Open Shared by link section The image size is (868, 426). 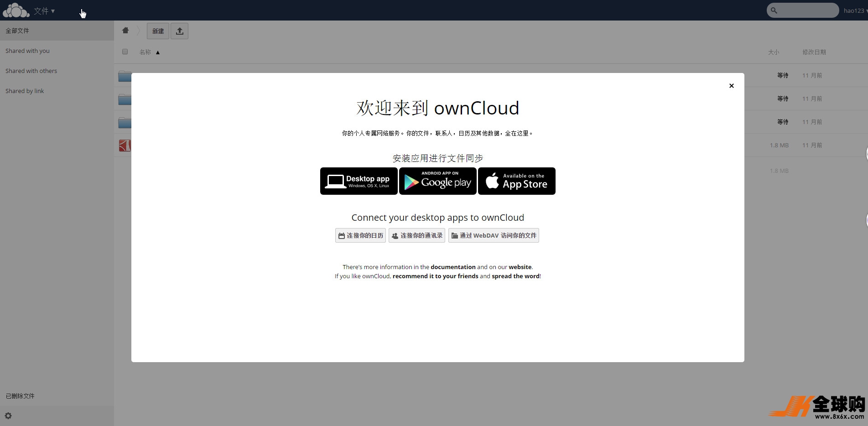57,91
